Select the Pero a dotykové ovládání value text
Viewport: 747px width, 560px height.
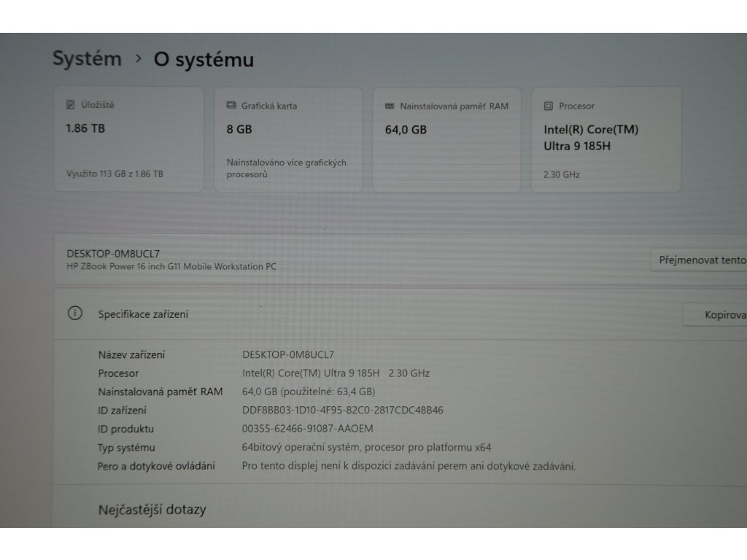[x=409, y=466]
